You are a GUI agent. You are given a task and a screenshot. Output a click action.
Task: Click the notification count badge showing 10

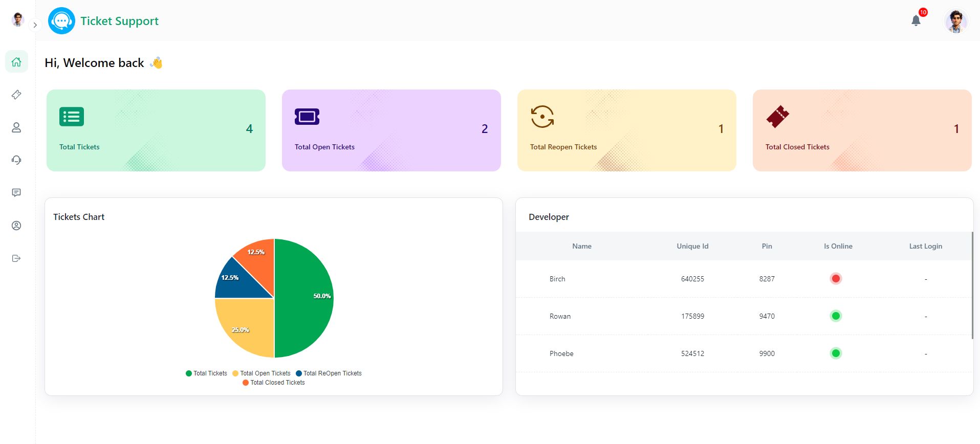coord(923,12)
